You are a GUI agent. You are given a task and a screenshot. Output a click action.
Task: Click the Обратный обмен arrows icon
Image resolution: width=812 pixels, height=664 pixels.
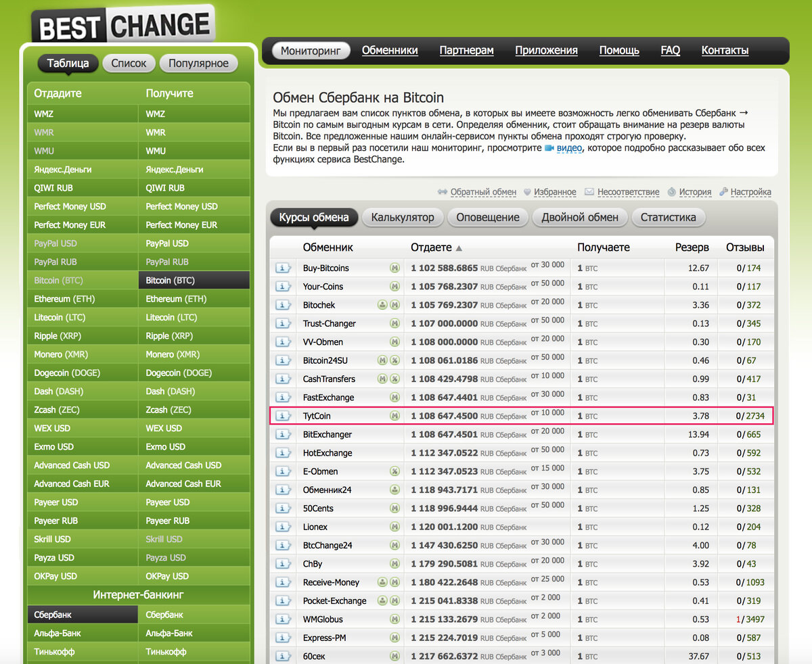(x=443, y=192)
